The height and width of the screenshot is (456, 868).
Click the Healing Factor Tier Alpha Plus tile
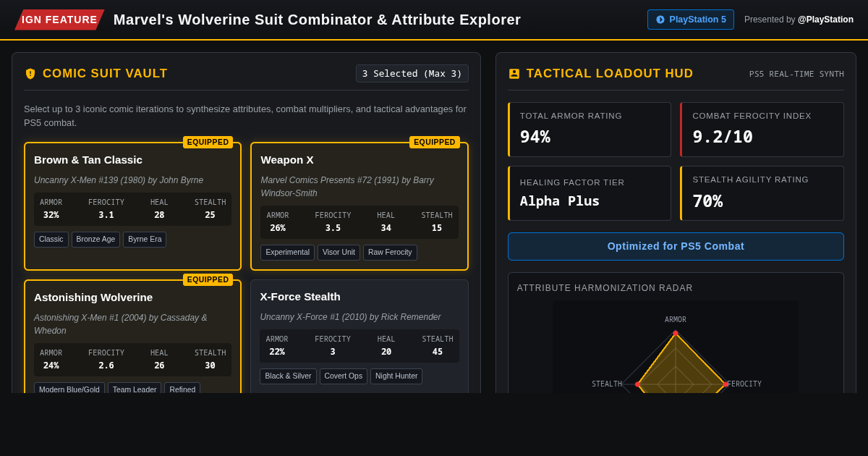[590, 193]
